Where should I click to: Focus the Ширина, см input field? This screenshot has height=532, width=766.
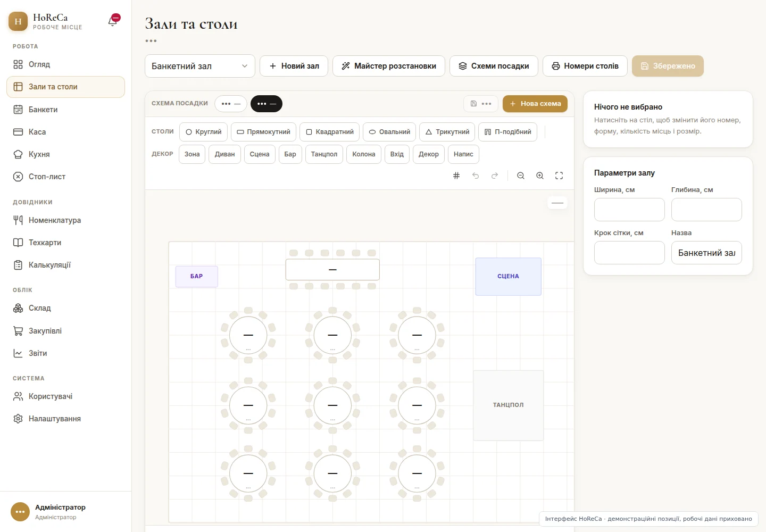pos(629,210)
